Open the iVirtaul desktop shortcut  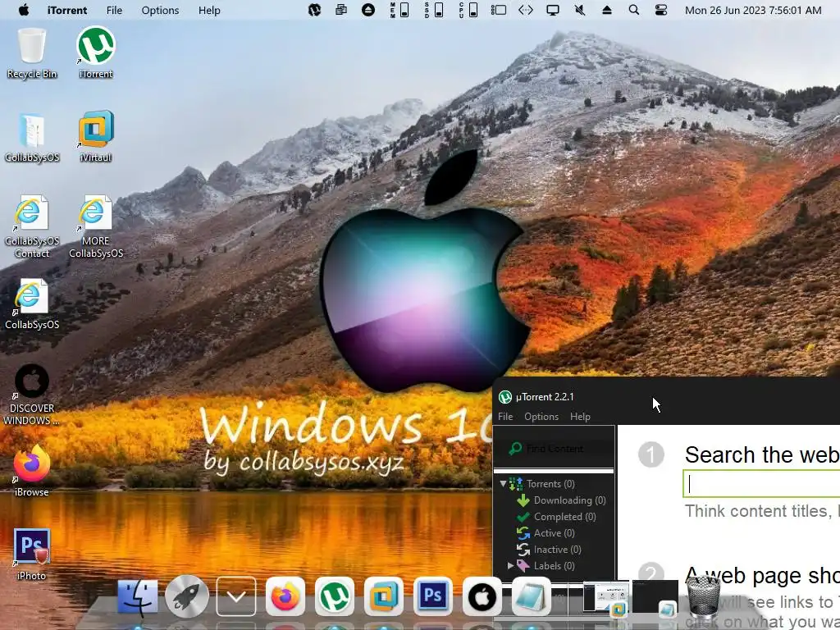pos(96,137)
